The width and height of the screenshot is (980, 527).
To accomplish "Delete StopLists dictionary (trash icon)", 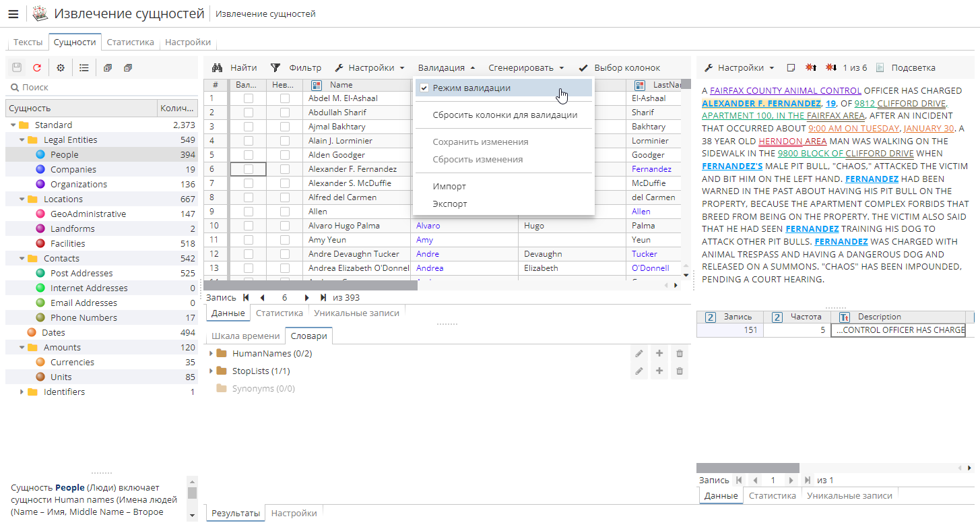I will 680,371.
